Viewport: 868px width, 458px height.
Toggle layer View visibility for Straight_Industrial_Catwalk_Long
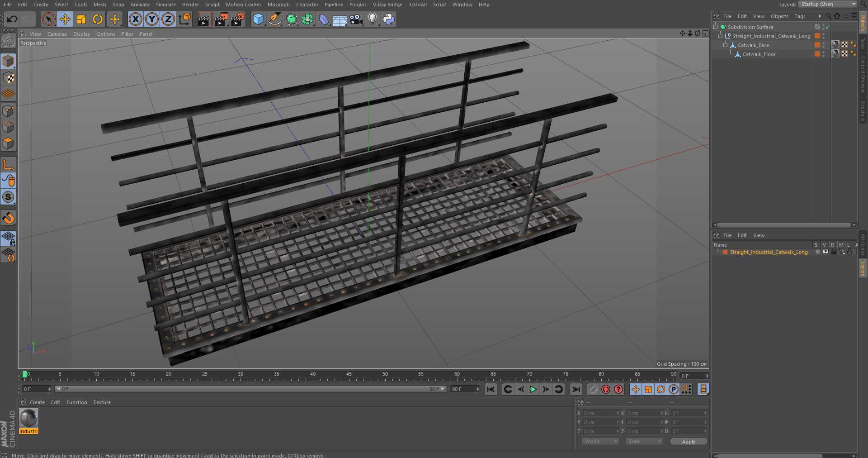coord(826,252)
